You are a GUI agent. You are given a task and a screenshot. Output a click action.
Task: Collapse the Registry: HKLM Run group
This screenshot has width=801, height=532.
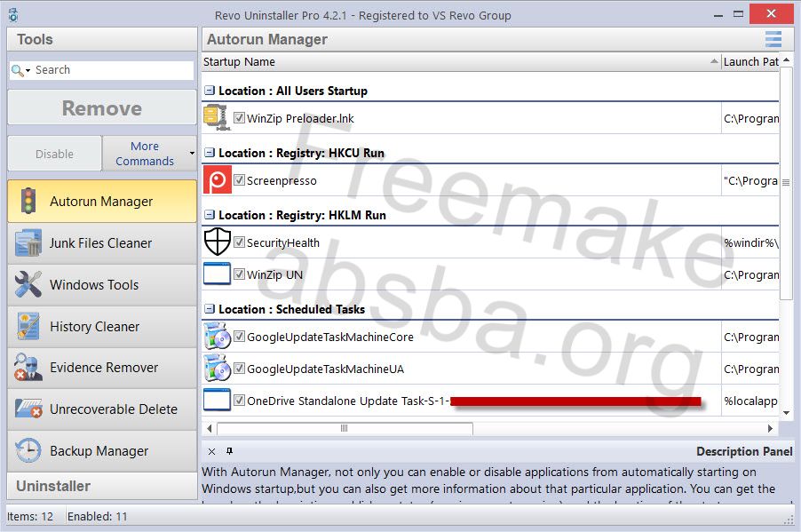pos(209,215)
